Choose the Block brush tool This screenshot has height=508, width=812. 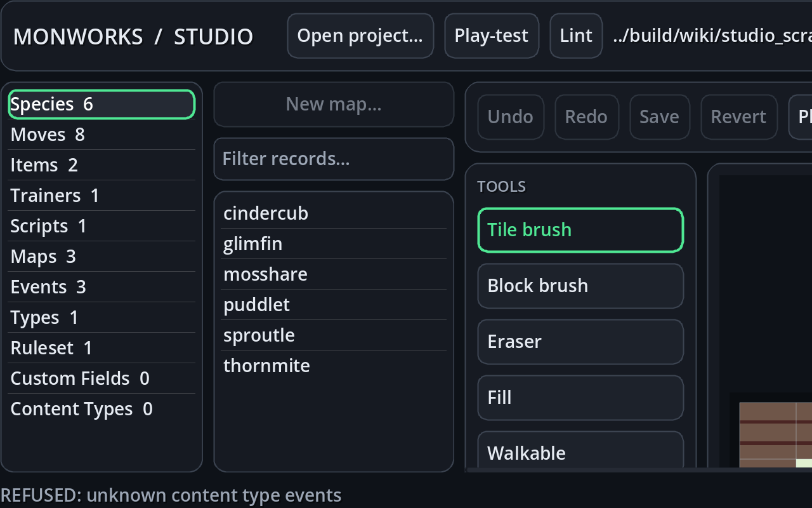(580, 286)
